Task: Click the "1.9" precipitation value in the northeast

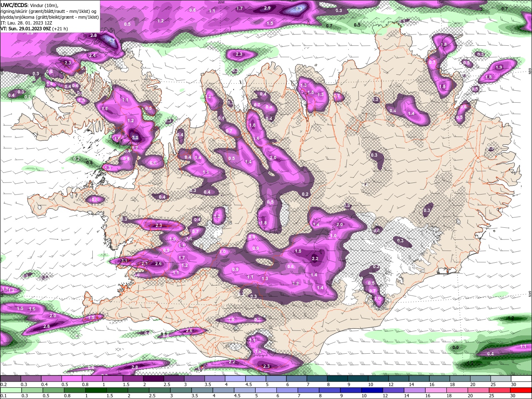Action: click(x=499, y=67)
